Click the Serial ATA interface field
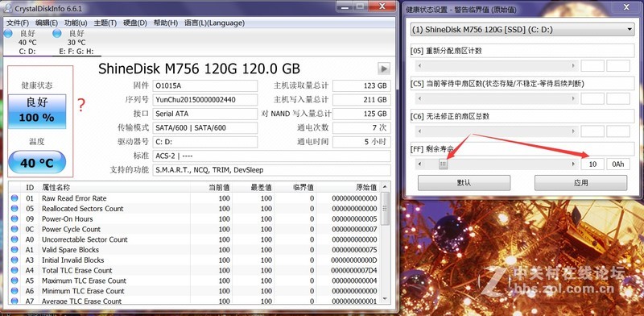 [205, 114]
